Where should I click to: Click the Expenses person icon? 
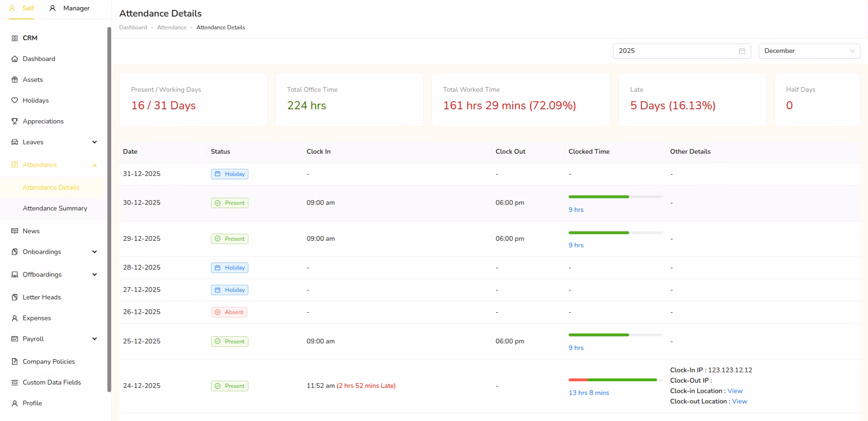(15, 318)
